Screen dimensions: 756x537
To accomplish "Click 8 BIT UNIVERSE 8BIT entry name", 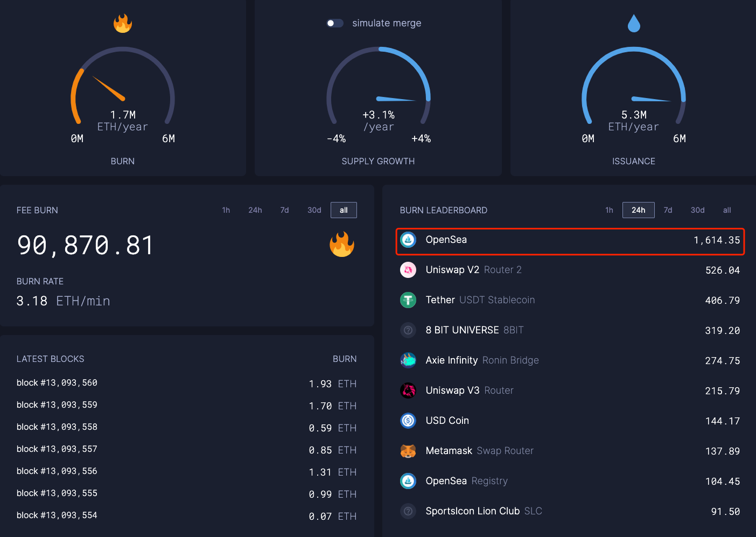I will [x=475, y=330].
